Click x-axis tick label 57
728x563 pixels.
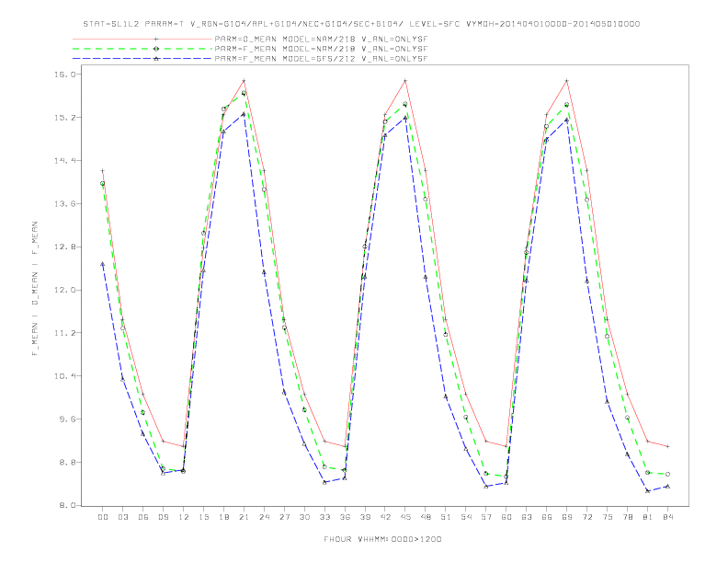tap(486, 517)
